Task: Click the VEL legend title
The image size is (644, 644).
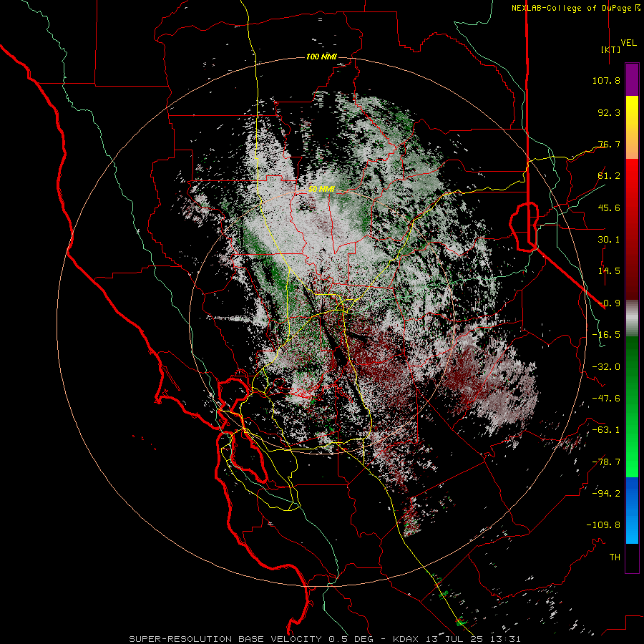Action: click(x=628, y=43)
